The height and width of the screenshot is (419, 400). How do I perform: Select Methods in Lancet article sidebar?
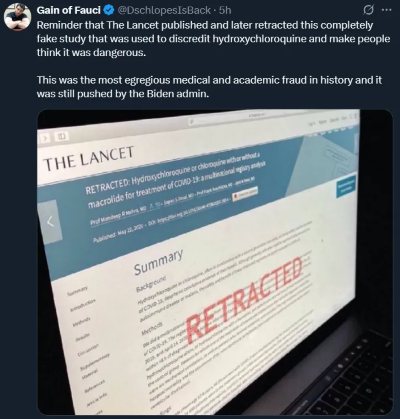coord(82,322)
